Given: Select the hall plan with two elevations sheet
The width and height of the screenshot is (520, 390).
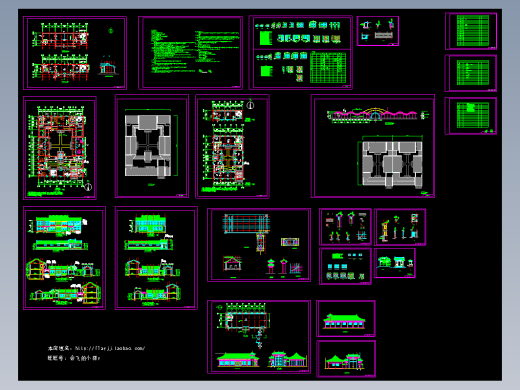Looking at the screenshot, I should point(259,337).
